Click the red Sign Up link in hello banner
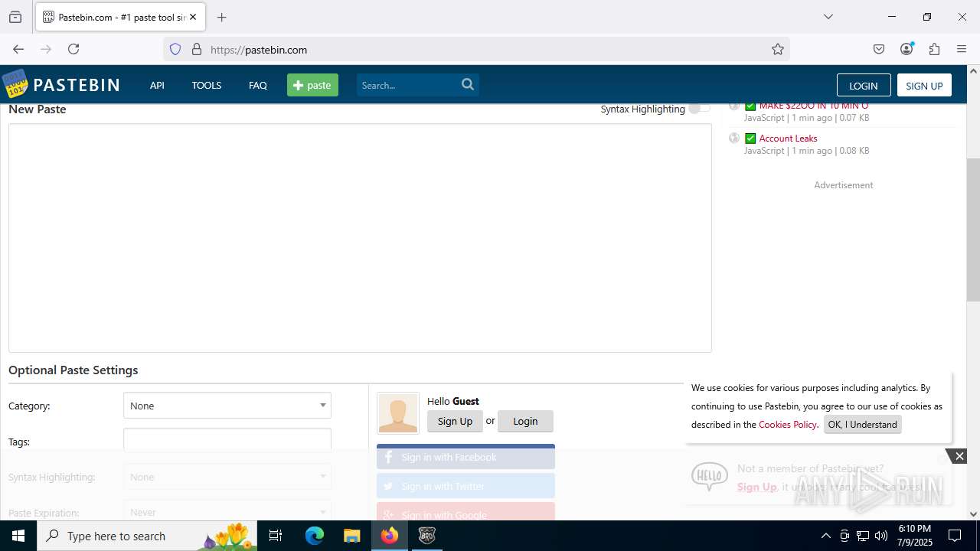This screenshot has height=551, width=980. [756, 487]
